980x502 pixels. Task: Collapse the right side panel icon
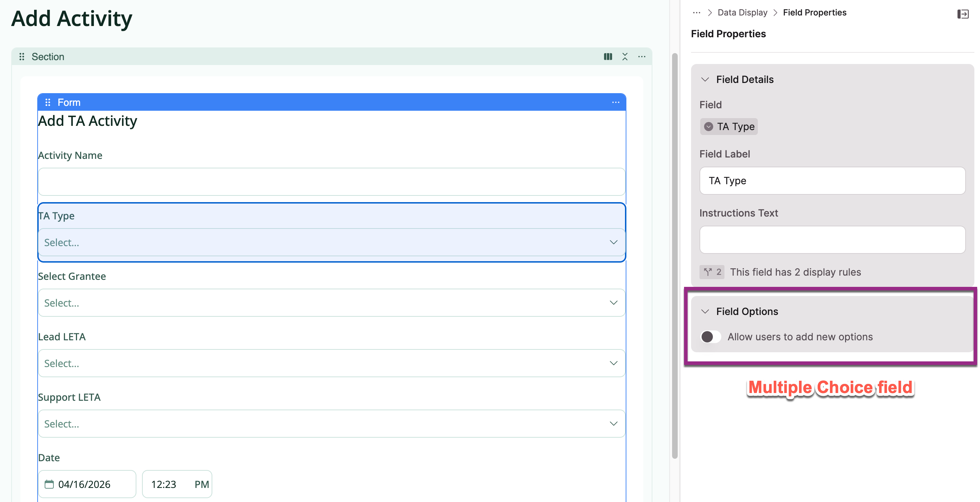[x=962, y=14]
